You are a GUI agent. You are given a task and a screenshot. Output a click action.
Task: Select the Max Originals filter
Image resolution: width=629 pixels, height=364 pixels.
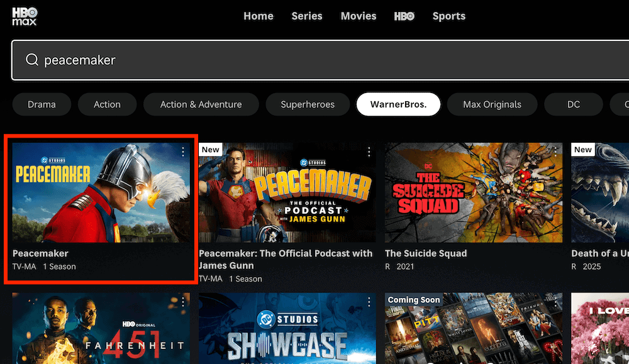tap(492, 104)
